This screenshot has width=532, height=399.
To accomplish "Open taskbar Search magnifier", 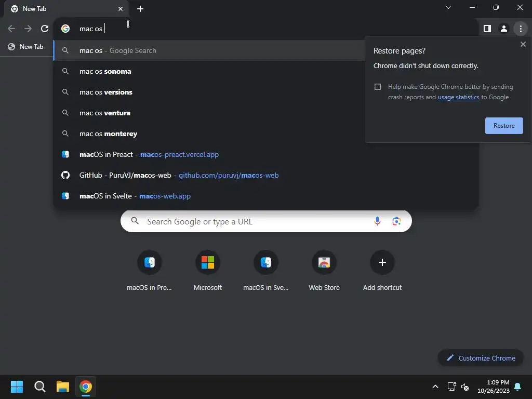I will pos(39,387).
